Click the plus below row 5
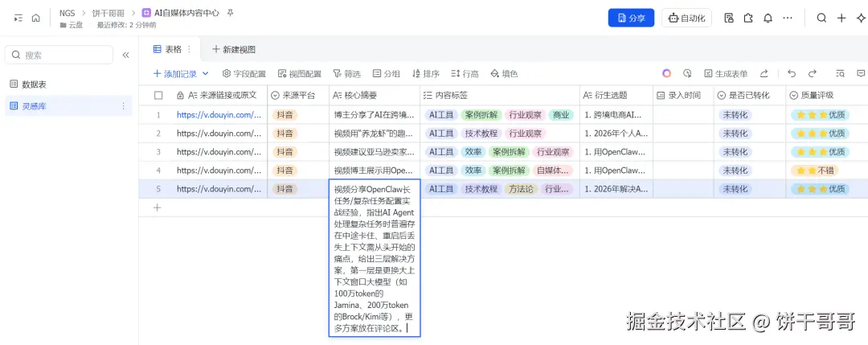The height and width of the screenshot is (345, 868). pyautogui.click(x=158, y=207)
